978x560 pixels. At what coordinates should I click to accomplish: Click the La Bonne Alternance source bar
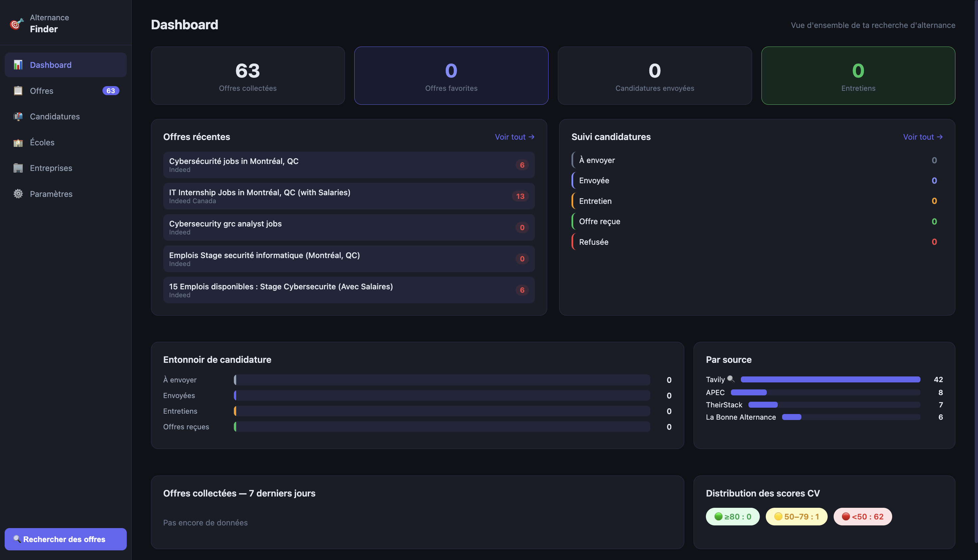click(x=851, y=417)
